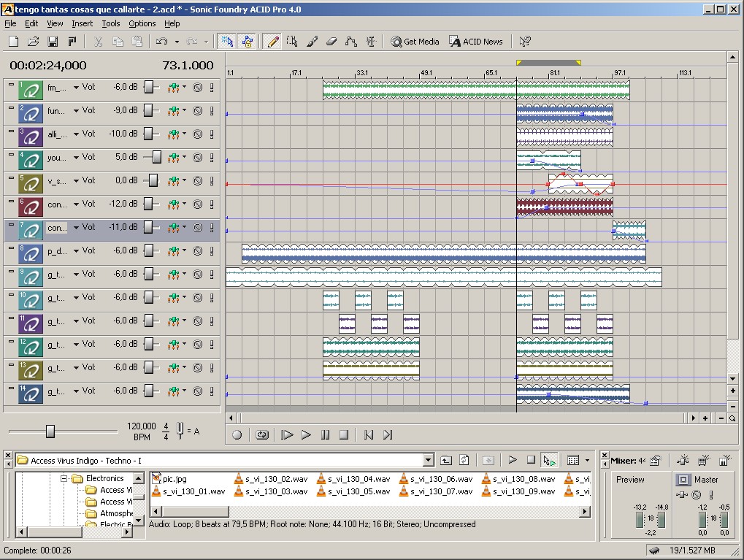Undo last action arrow icon
744x560 pixels.
point(161,42)
